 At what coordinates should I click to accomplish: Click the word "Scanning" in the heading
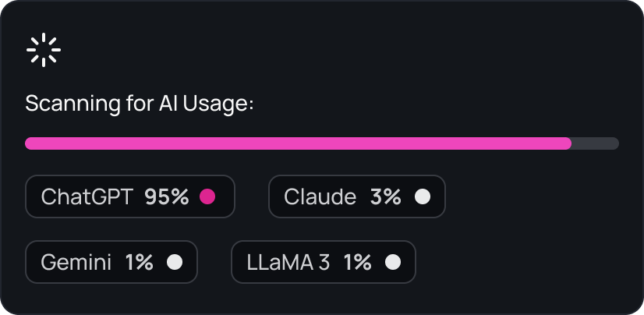(x=72, y=104)
